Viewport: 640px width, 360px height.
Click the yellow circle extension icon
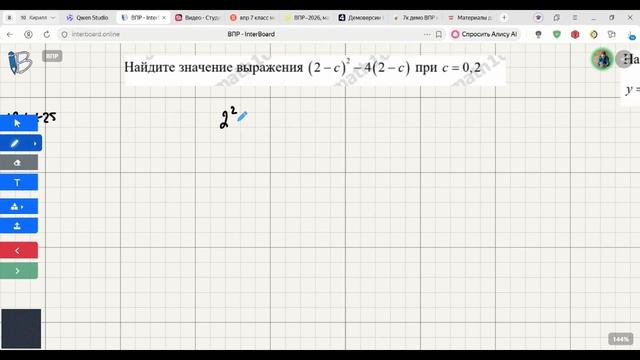point(593,34)
